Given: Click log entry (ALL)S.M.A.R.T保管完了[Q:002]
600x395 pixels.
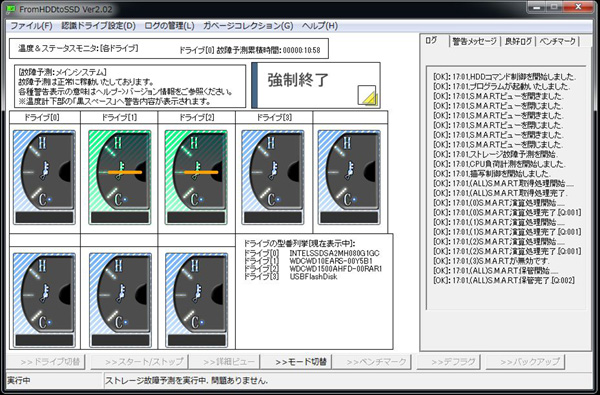Looking at the screenshot, I should click(504, 281).
